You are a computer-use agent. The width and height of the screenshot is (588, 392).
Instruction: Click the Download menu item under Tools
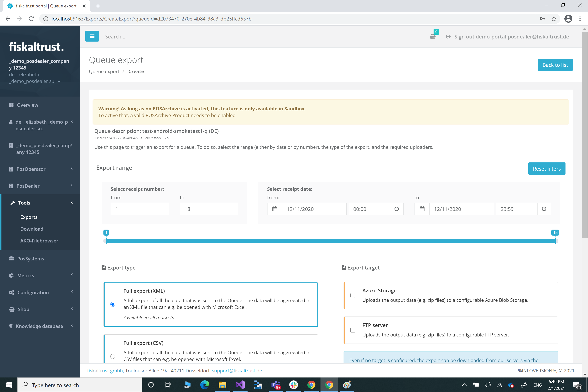pos(32,228)
